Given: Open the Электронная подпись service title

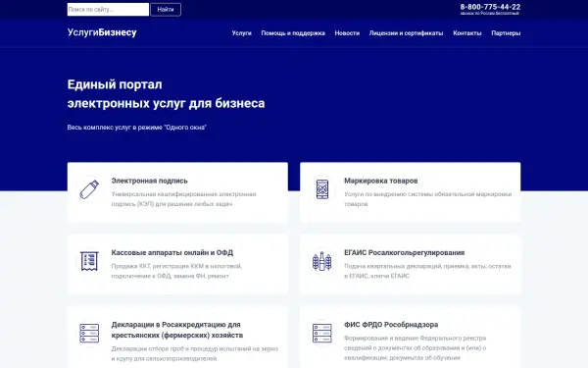Looking at the screenshot, I should click(x=149, y=181).
